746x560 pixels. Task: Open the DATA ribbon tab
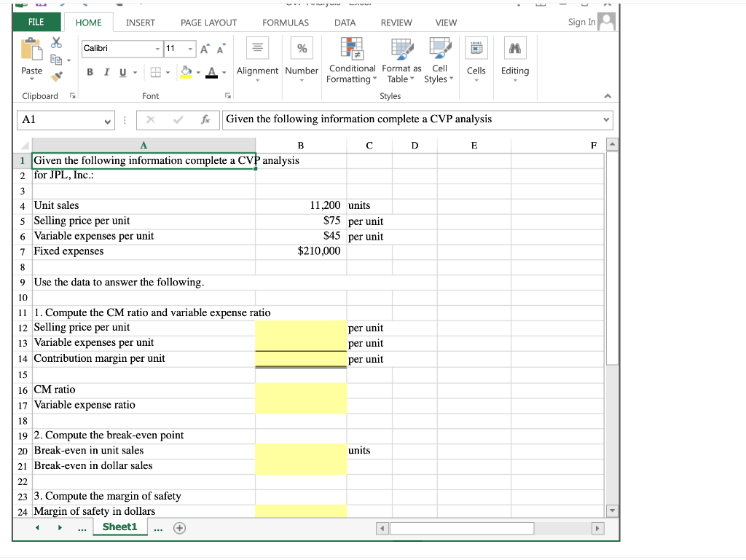click(x=344, y=23)
